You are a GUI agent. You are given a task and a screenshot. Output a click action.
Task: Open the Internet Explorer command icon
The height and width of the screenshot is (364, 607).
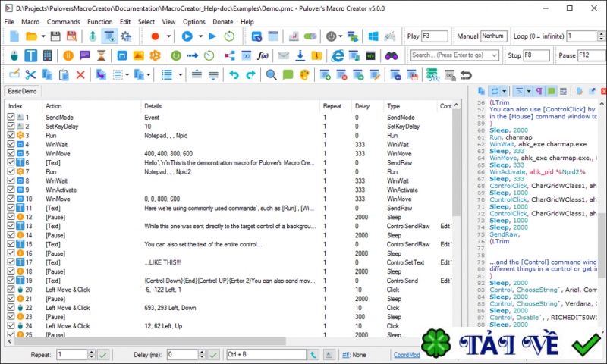(338, 55)
